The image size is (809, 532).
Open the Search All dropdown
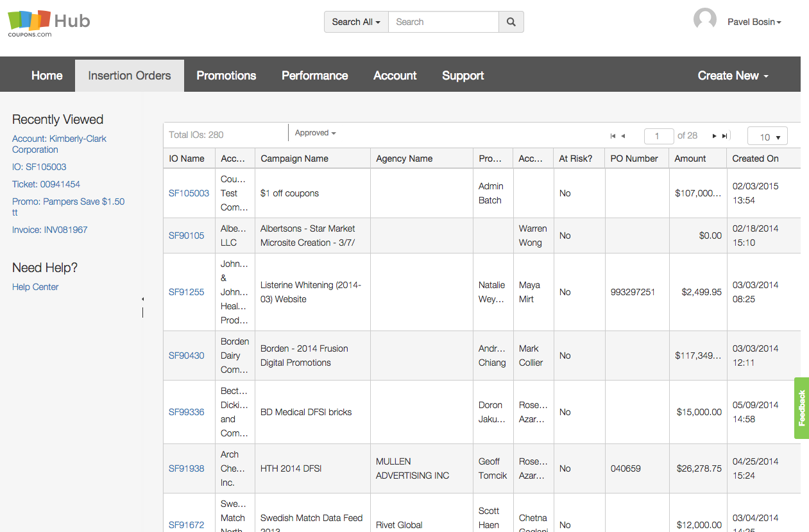coord(356,22)
